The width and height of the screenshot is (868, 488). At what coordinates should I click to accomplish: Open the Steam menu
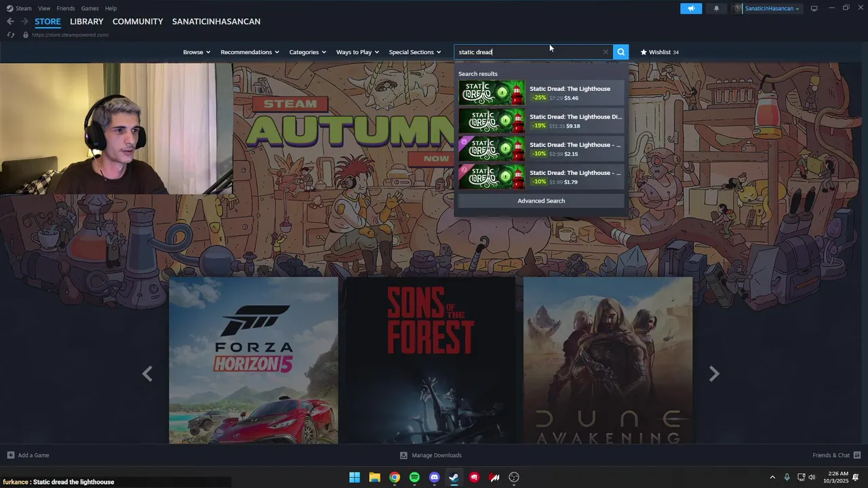pos(24,8)
